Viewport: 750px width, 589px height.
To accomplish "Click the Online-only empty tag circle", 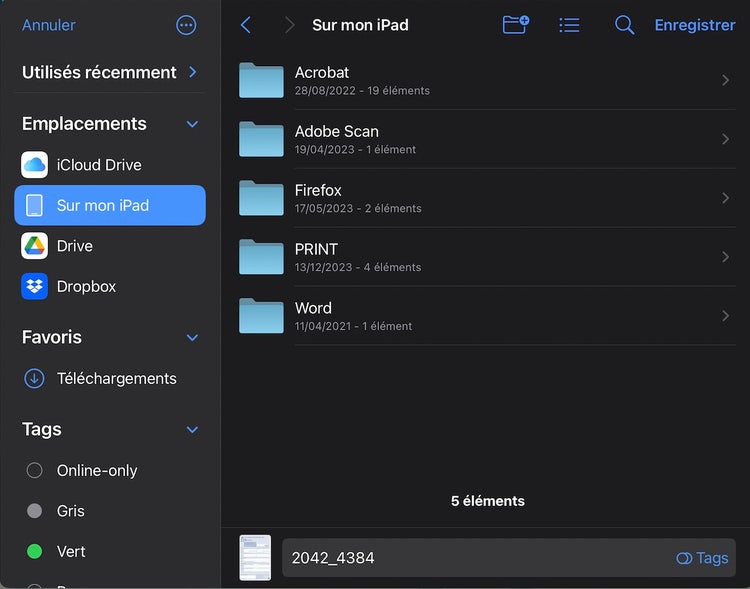I will pos(34,470).
